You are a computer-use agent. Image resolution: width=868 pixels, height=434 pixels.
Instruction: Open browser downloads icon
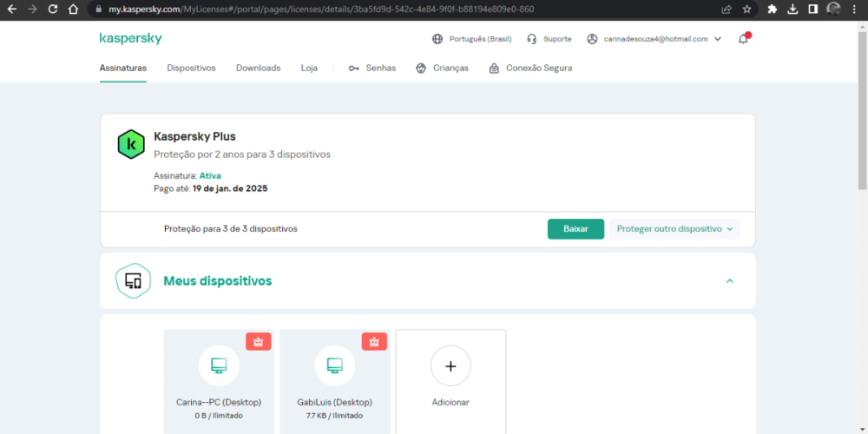tap(792, 10)
